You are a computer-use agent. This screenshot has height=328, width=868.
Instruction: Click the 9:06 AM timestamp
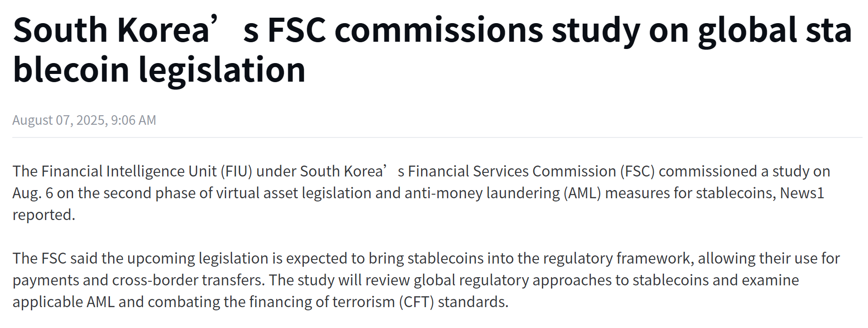(x=134, y=120)
